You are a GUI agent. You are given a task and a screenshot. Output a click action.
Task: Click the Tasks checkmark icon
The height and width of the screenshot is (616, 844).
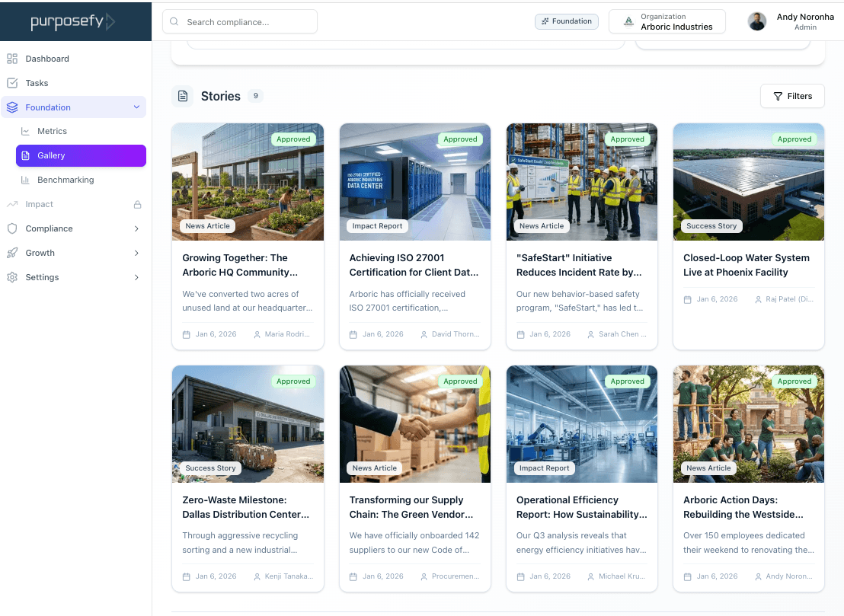(x=12, y=82)
